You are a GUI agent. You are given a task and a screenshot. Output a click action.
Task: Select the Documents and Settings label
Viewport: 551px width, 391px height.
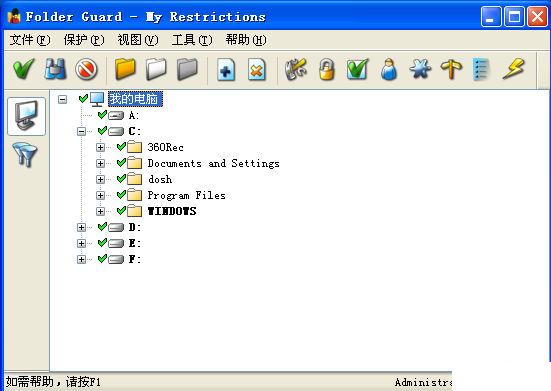[213, 163]
